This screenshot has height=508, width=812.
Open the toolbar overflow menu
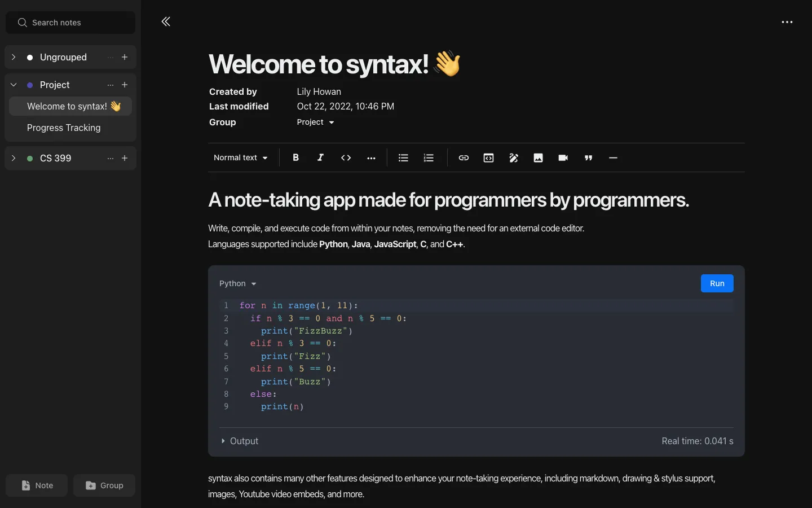coord(371,158)
